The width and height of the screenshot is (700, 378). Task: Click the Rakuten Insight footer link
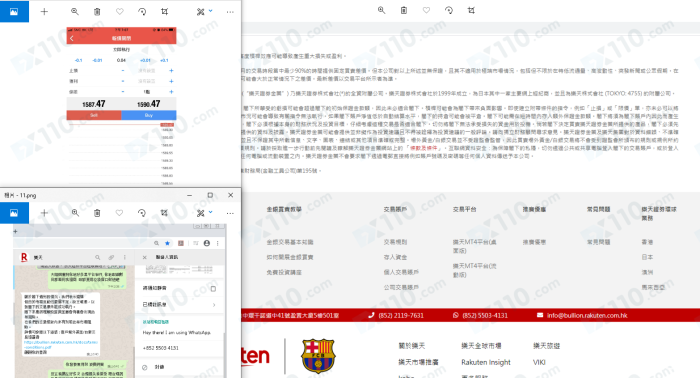[x=486, y=362]
